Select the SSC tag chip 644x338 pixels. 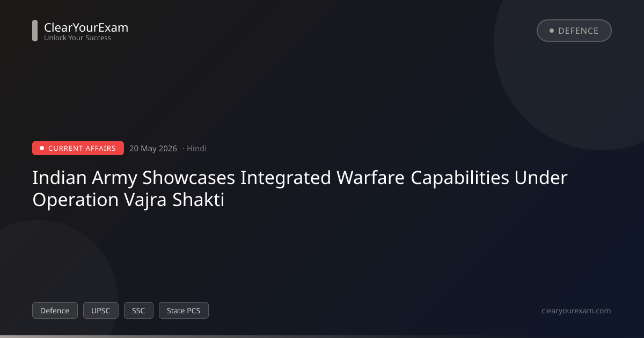[138, 311]
